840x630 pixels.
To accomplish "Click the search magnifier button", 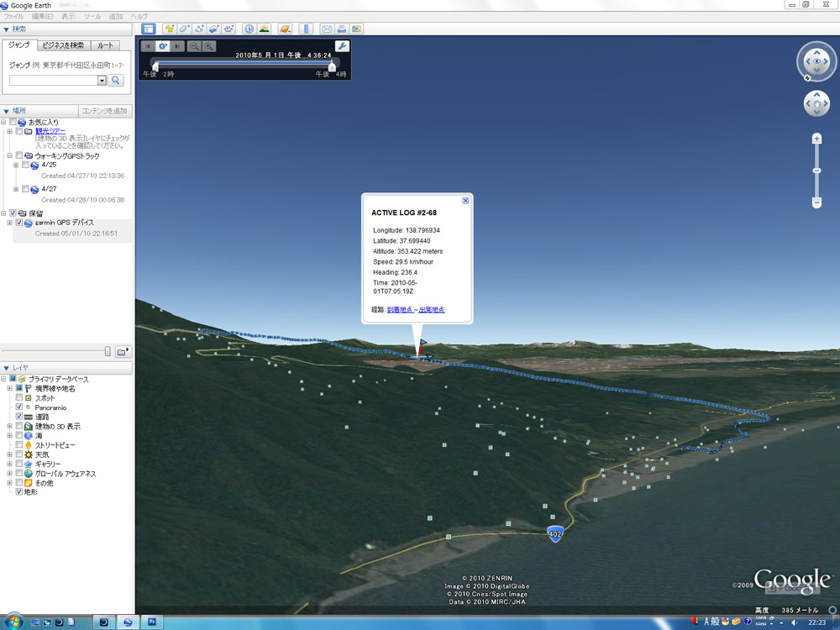I will click(x=116, y=81).
